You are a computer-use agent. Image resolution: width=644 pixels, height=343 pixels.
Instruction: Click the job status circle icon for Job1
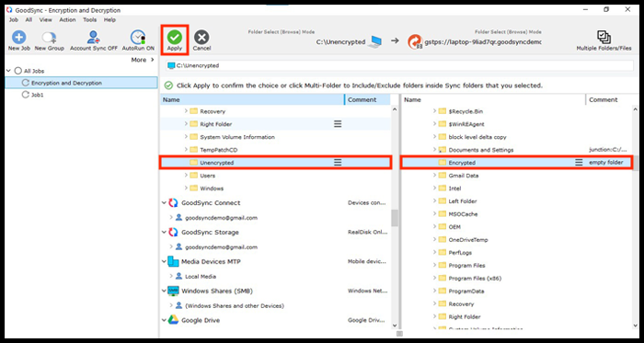point(25,95)
